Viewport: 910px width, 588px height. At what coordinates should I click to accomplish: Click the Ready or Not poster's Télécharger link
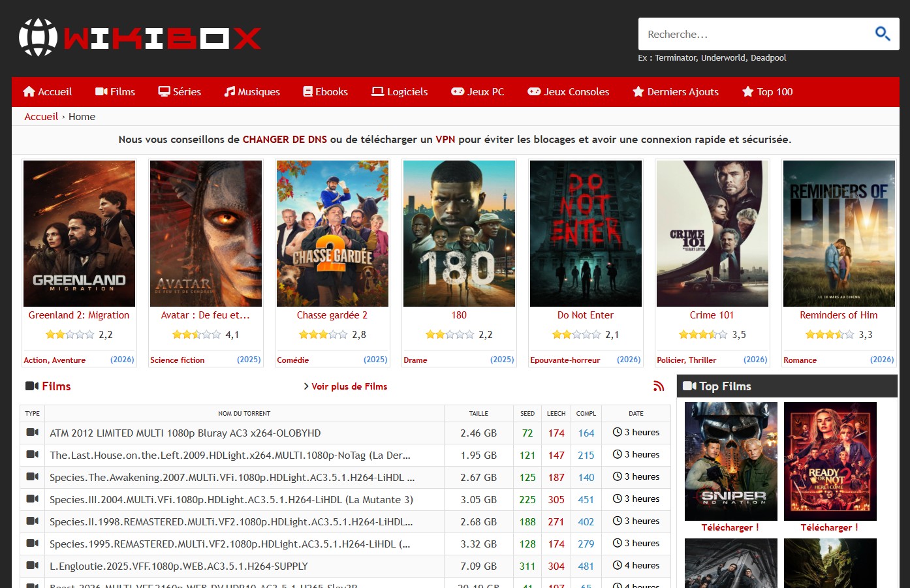click(x=830, y=527)
